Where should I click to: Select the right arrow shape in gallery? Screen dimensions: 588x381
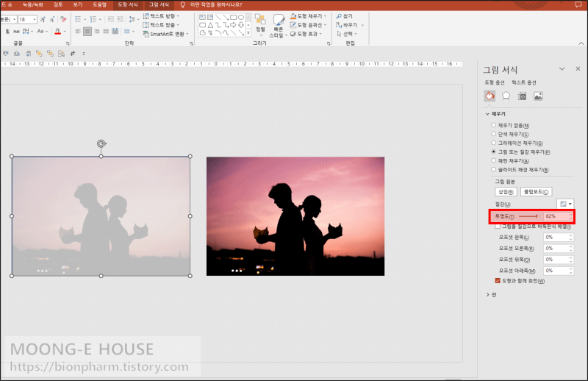tap(233, 25)
